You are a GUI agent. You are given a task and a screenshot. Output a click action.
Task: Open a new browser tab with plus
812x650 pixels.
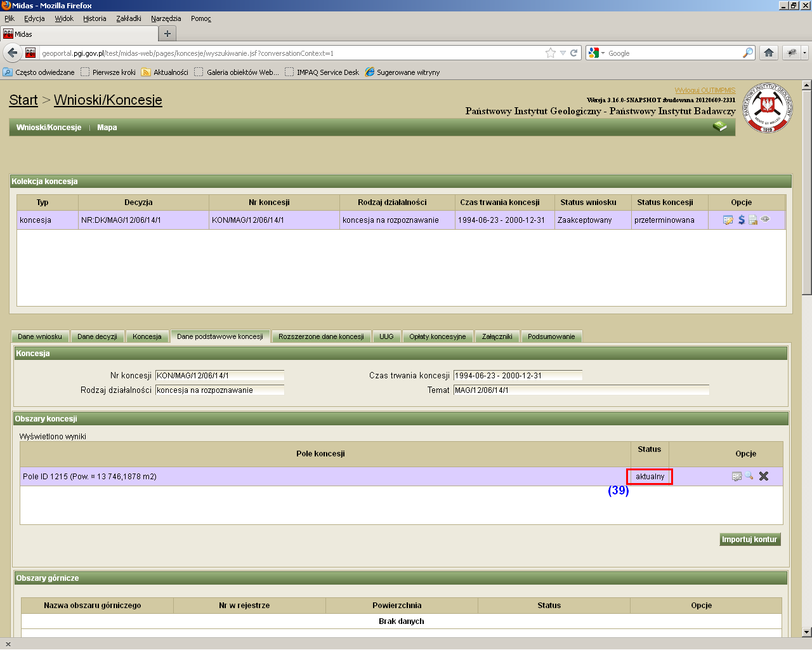click(x=167, y=34)
